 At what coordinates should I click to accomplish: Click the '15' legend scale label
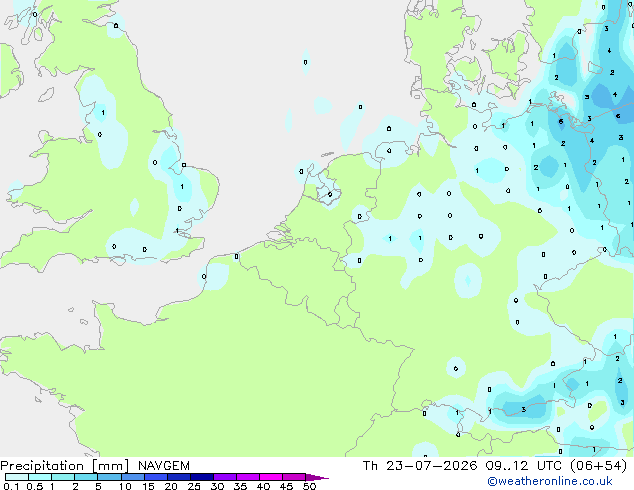(x=148, y=486)
